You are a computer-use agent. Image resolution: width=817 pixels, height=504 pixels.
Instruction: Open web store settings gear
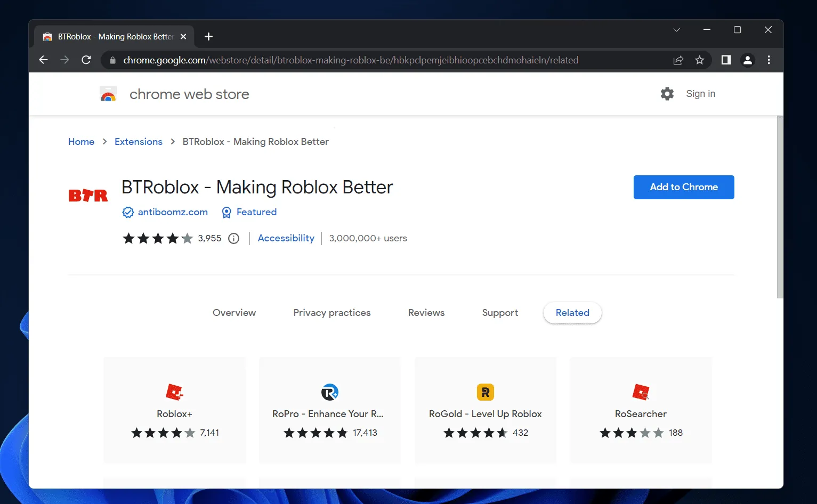tap(667, 94)
